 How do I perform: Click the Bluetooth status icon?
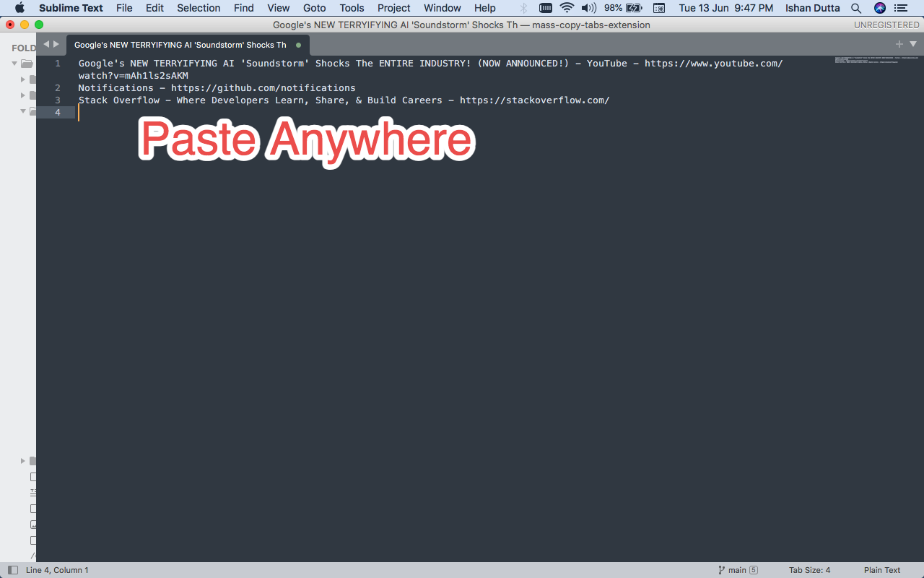(x=524, y=8)
